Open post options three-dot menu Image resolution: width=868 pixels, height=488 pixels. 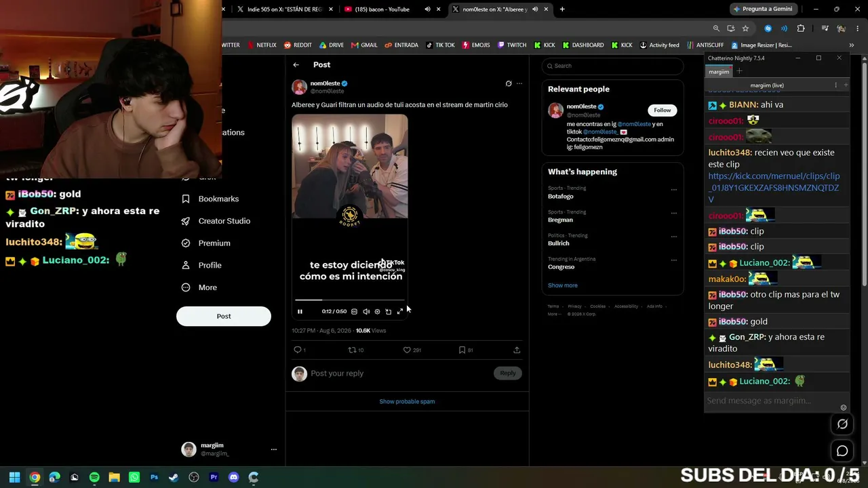[519, 83]
